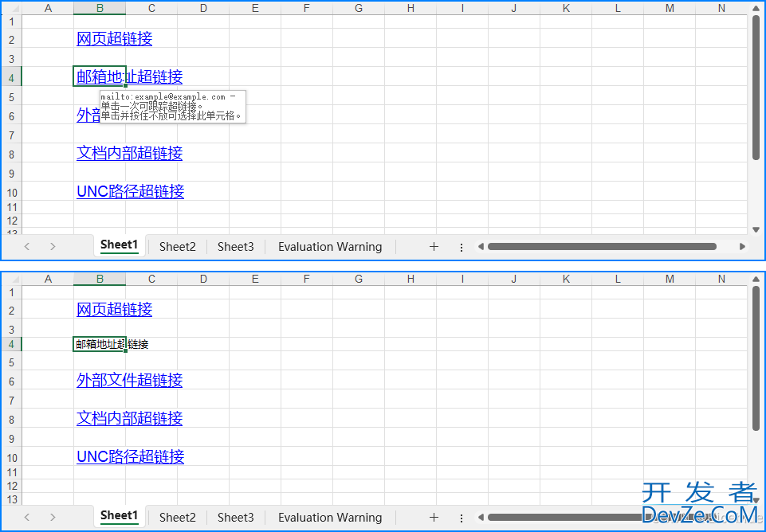Open Evaluation Warning tab in top spreadsheet
The width and height of the screenshot is (766, 532).
pos(330,246)
